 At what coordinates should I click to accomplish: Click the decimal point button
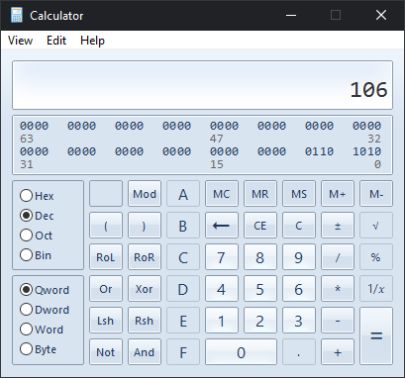(x=299, y=352)
